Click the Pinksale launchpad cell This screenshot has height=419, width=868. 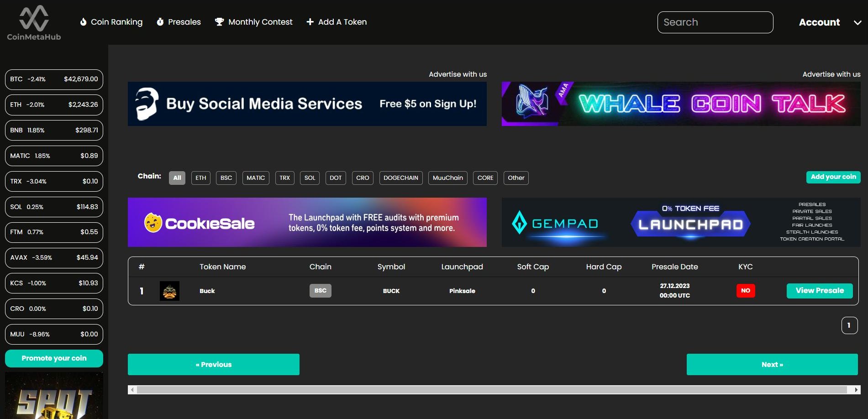[x=462, y=291]
